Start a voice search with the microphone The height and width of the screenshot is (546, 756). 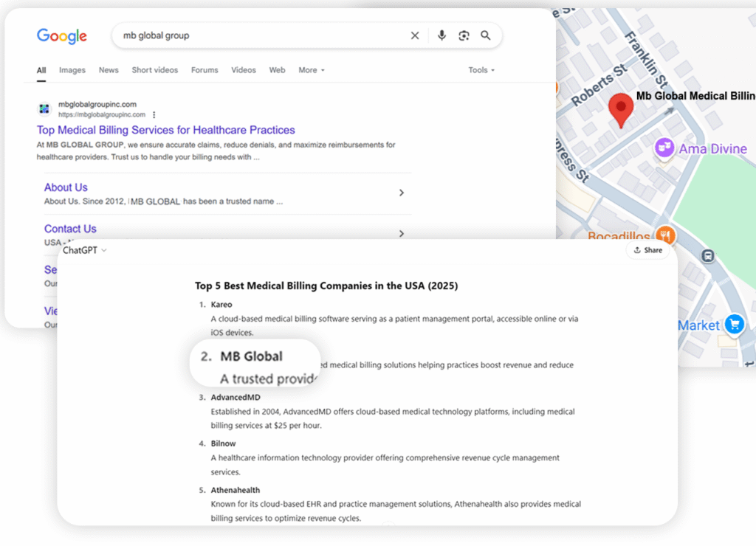(441, 35)
